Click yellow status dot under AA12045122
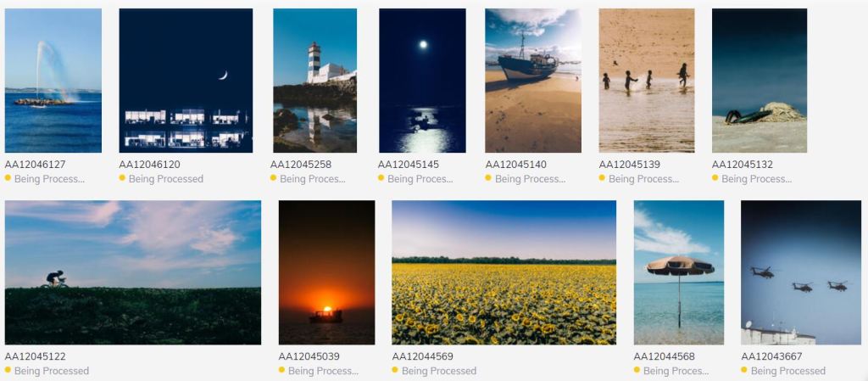Screen dimensions: 868x381 click(x=8, y=370)
